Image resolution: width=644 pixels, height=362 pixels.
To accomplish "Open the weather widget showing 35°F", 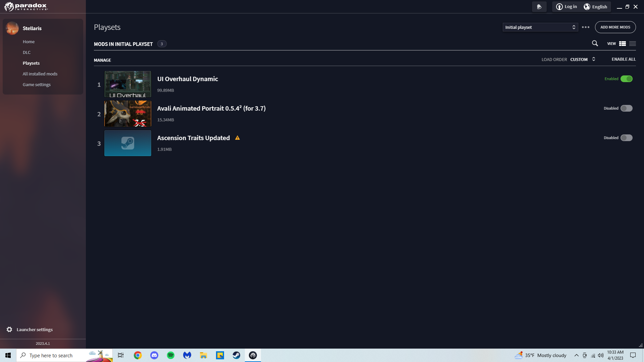I will [541, 355].
